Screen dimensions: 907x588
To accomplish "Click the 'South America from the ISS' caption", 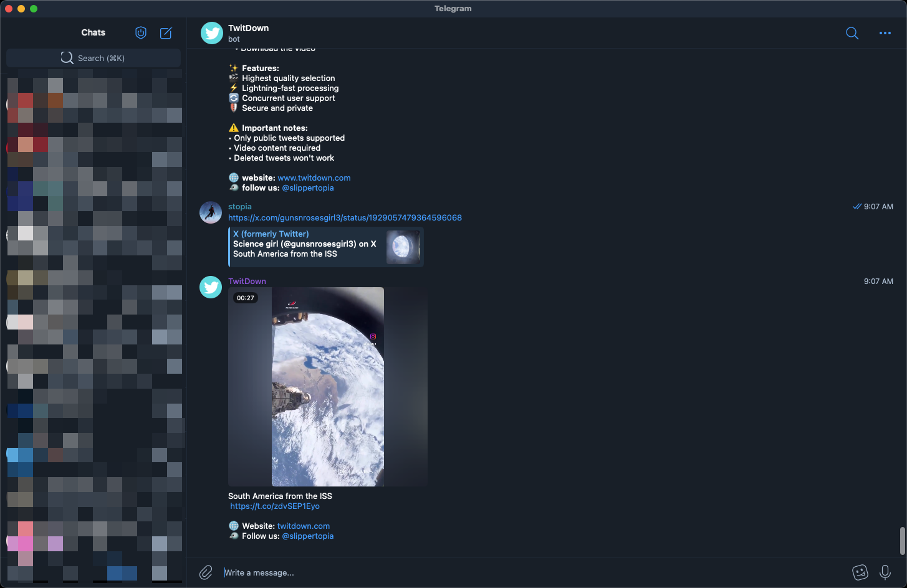I will click(x=280, y=496).
